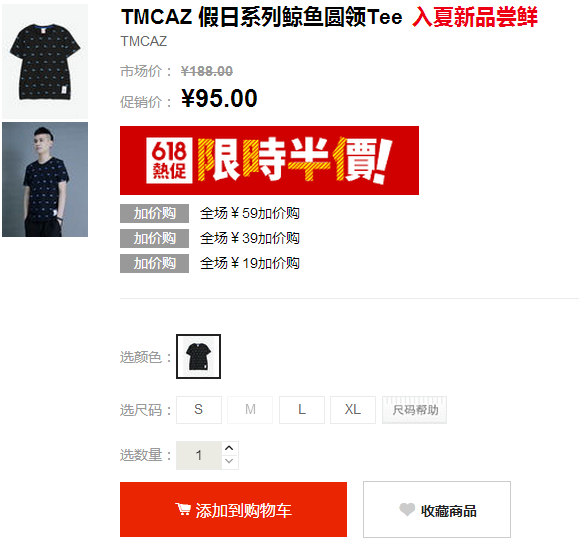Open the ¥19 加价购 offer
The height and width of the screenshot is (550, 579).
[250, 264]
